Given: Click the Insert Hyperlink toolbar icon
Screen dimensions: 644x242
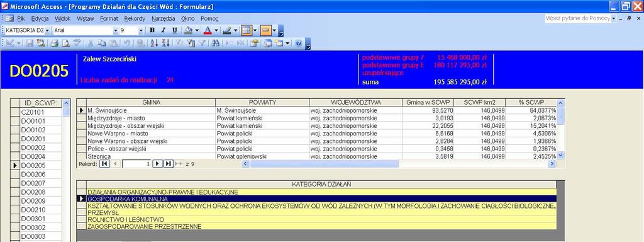Looking at the screenshot, I should [140, 43].
